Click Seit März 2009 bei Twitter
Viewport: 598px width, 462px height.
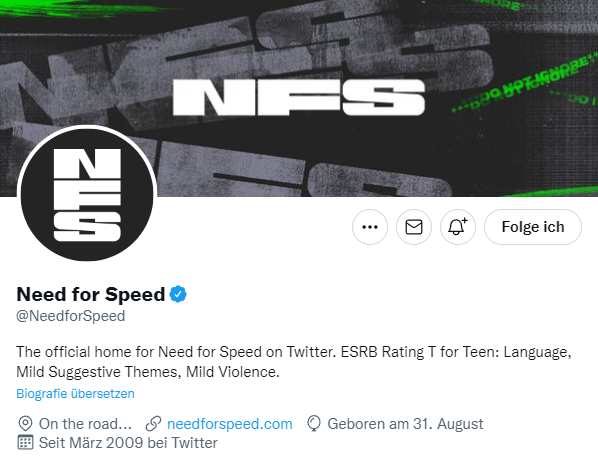click(128, 443)
